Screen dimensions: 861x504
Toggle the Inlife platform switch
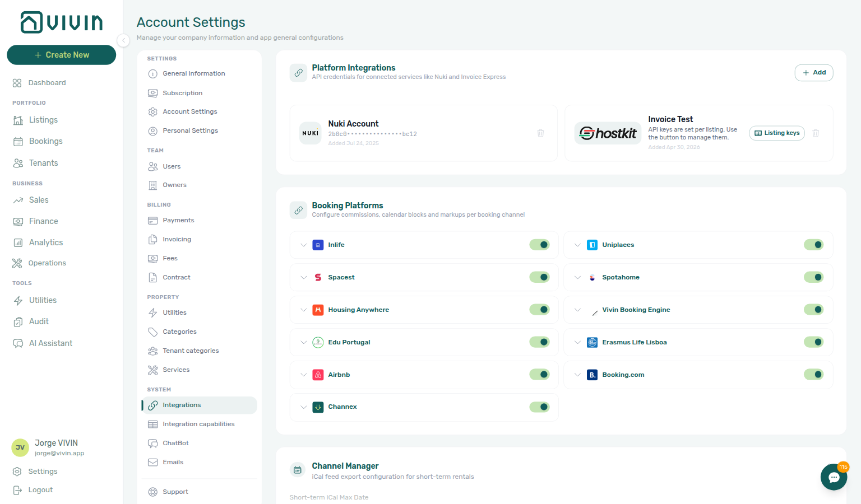pos(539,245)
